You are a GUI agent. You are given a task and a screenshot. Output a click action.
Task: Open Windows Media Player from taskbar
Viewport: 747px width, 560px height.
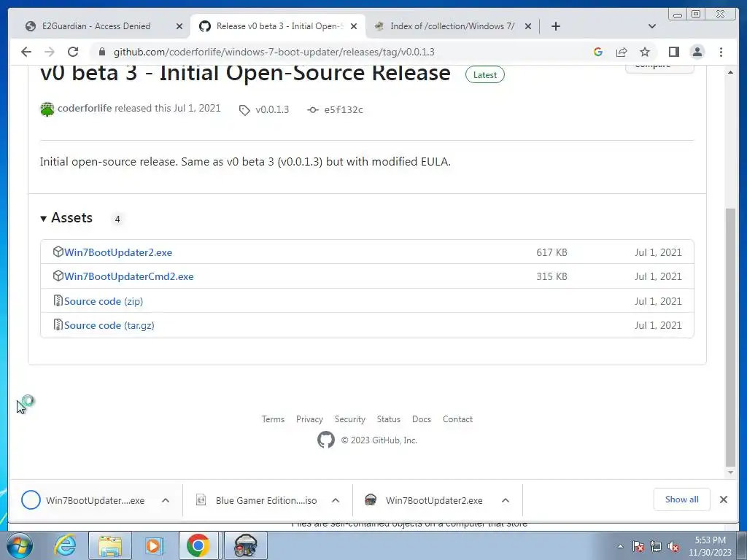tap(154, 545)
